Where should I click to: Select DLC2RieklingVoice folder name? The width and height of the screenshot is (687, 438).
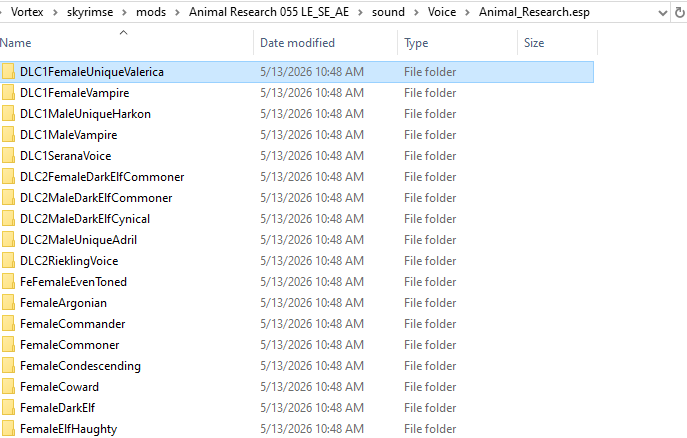pyautogui.click(x=69, y=261)
